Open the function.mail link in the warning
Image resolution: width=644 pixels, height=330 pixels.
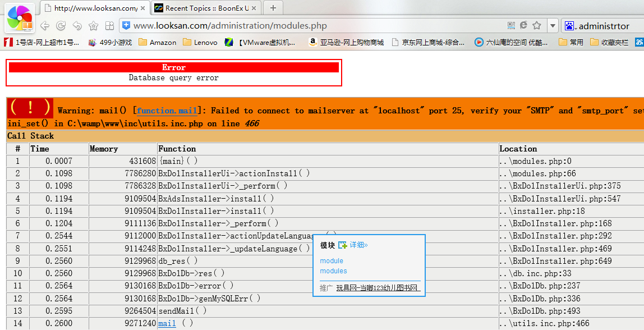(167, 111)
